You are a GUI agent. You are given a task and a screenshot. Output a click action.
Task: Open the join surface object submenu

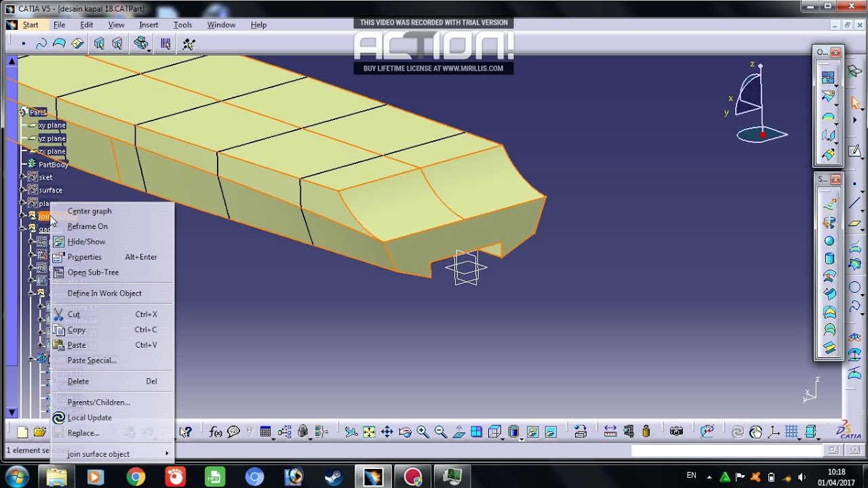point(112,454)
